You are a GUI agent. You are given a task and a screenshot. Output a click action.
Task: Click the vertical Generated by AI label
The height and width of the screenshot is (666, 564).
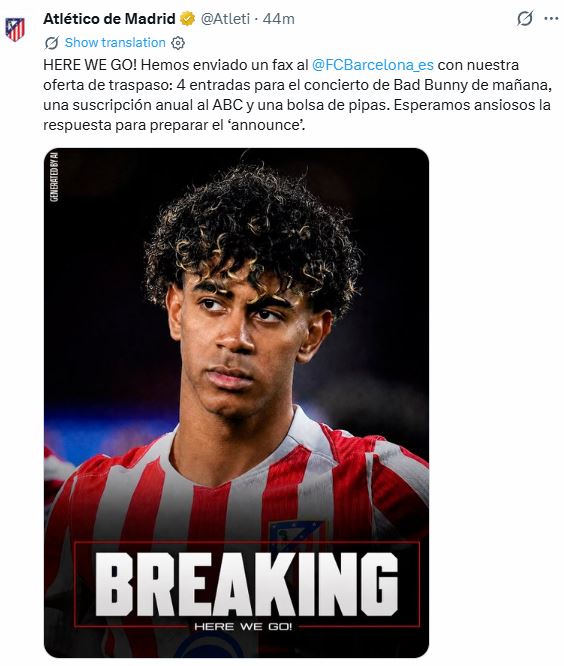pyautogui.click(x=54, y=177)
